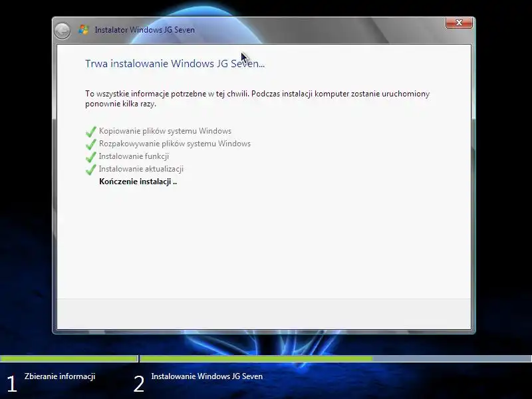Click the bold 'Kończenie instalacji ..' step
The image size is (532, 399).
(138, 182)
